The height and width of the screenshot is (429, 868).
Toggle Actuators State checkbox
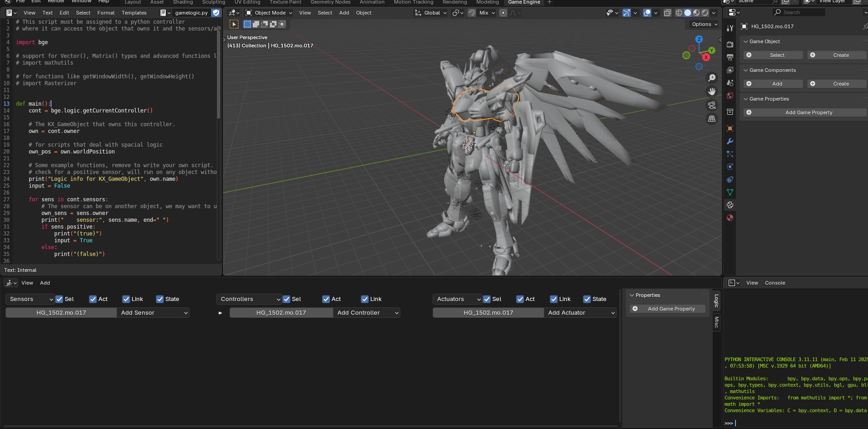(x=587, y=299)
